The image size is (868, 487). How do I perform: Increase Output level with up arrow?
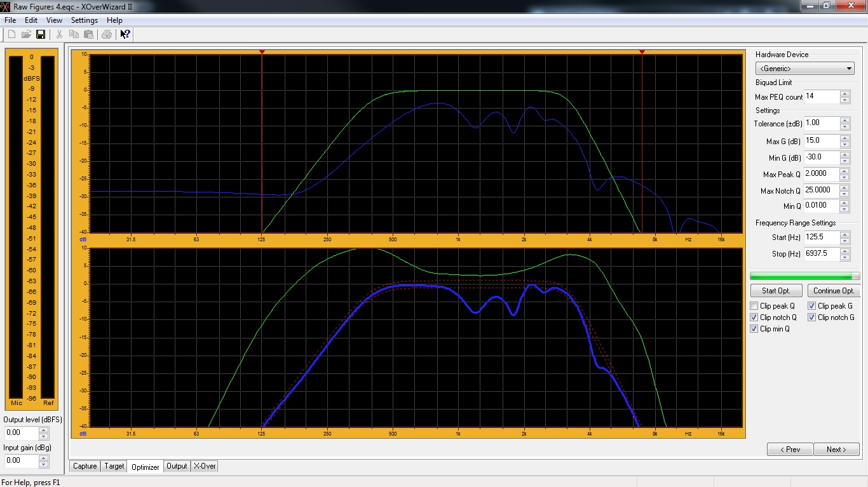click(43, 430)
